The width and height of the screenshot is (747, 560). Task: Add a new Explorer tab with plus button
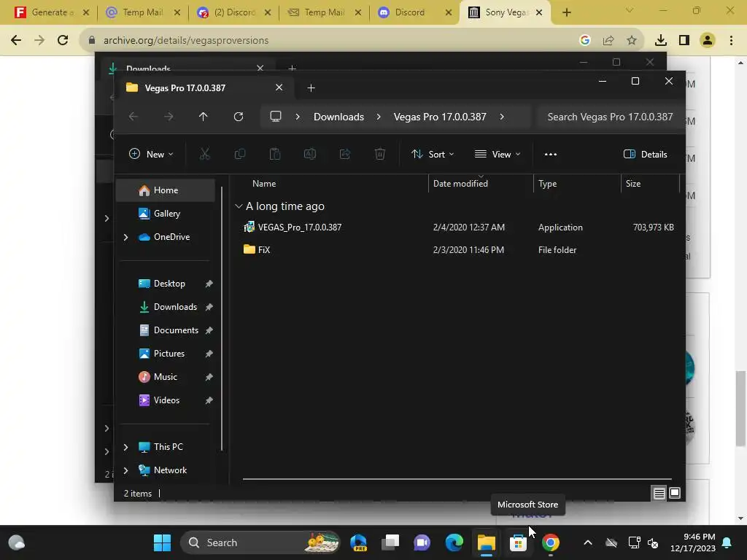coord(311,87)
